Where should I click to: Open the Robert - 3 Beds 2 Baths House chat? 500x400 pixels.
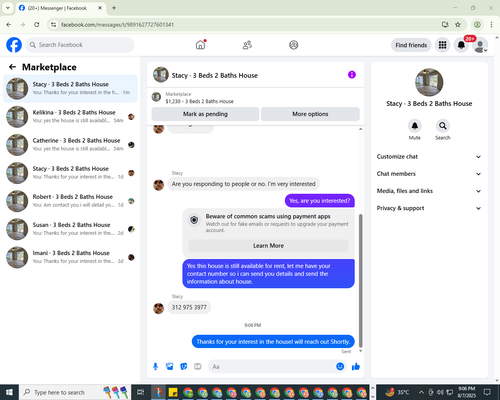(x=70, y=201)
